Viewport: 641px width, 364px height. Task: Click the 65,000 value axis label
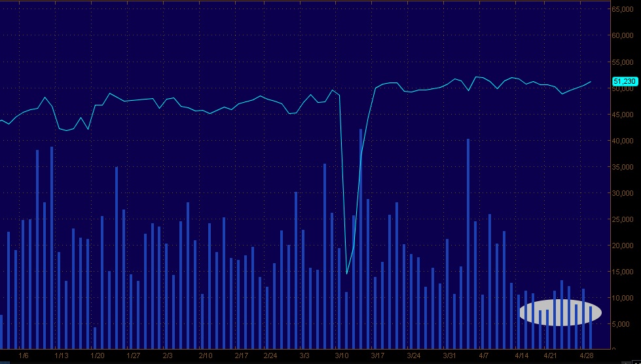[624, 9]
